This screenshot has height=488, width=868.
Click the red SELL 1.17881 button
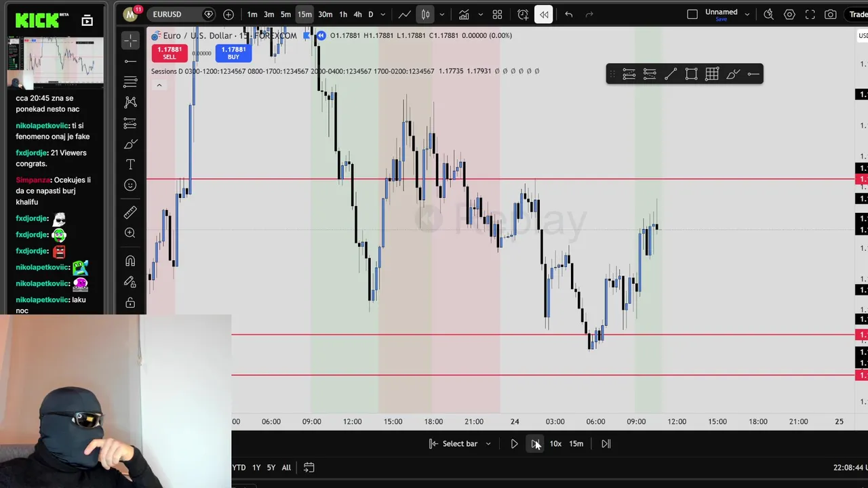(x=170, y=53)
